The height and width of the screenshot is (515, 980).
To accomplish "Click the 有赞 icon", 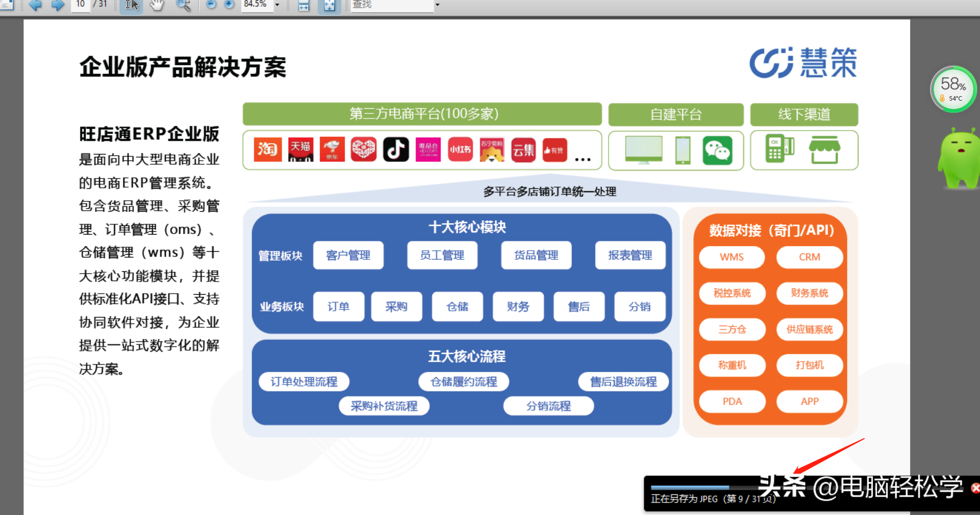I will point(555,150).
